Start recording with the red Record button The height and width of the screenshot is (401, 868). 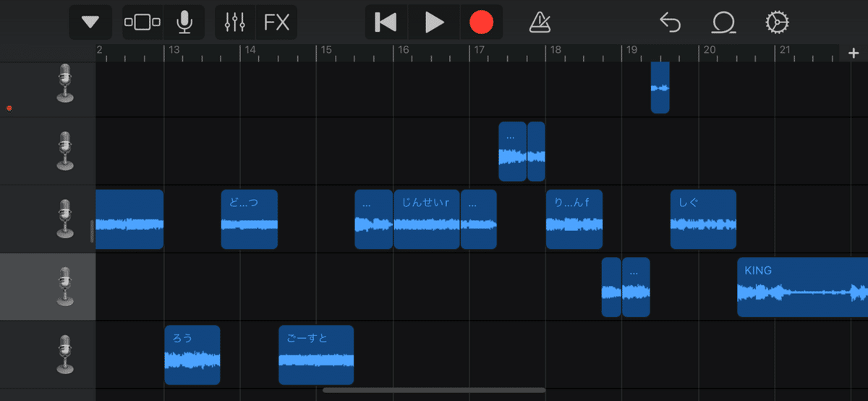tap(481, 22)
